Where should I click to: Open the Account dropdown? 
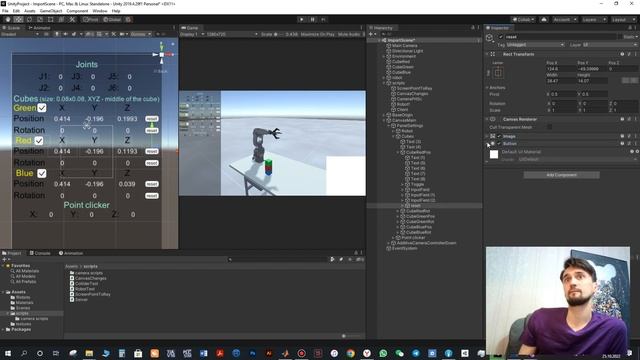565,19
